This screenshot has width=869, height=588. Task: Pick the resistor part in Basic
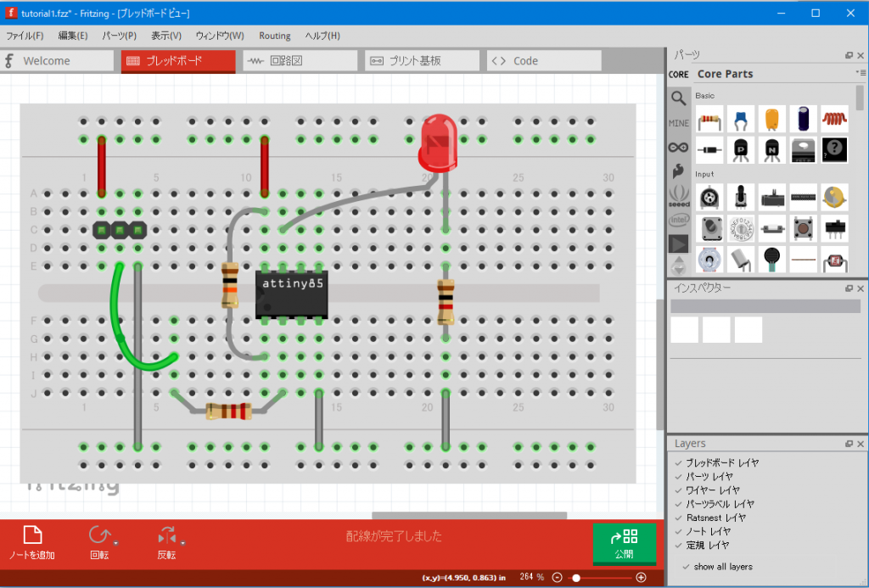[709, 120]
